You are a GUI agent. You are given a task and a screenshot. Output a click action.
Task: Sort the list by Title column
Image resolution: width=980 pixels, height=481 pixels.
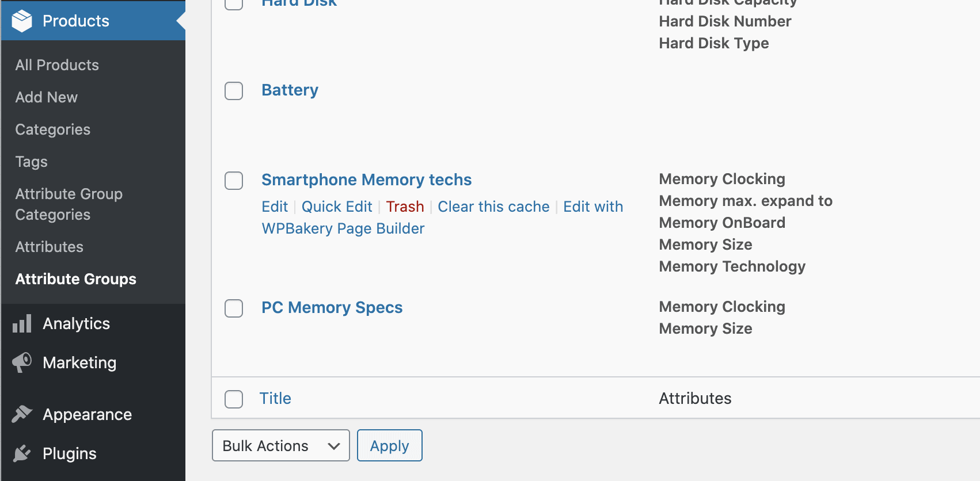pos(275,398)
